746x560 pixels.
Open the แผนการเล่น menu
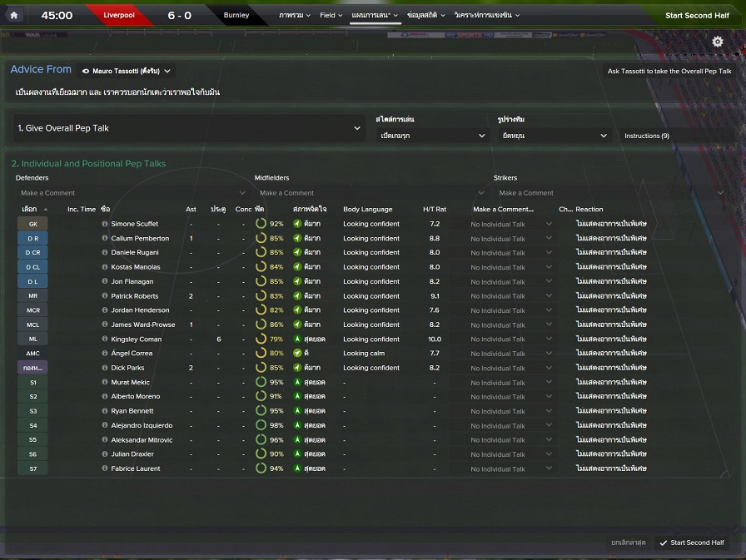(375, 15)
